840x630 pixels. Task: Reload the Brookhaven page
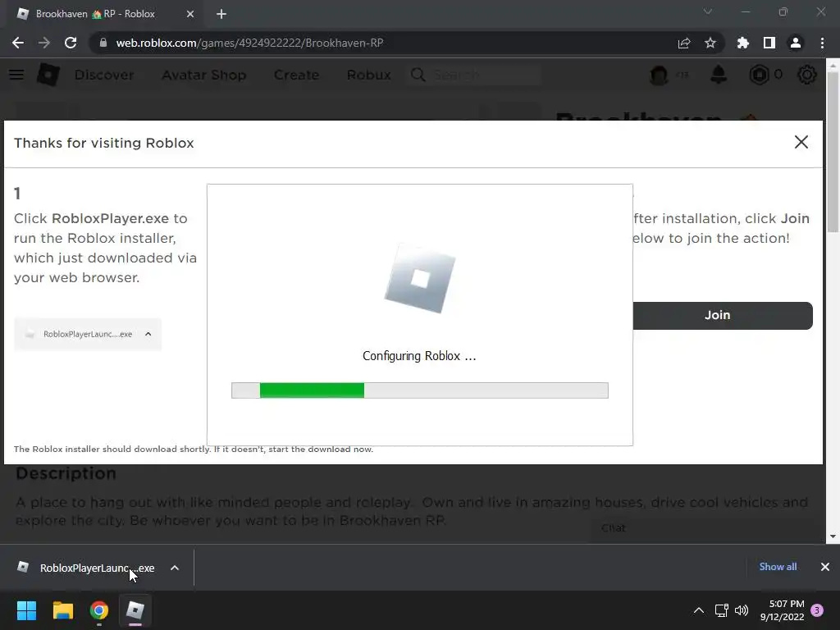click(71, 43)
